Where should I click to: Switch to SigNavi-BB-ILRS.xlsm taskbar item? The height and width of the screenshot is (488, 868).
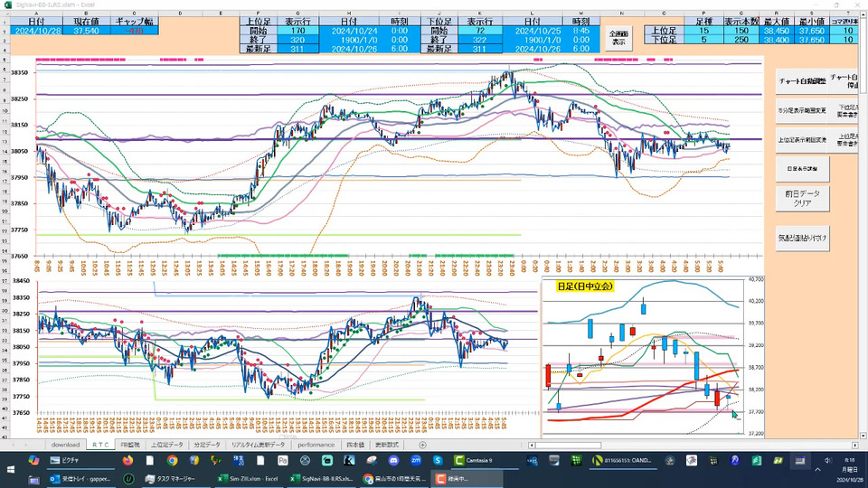tap(322, 479)
